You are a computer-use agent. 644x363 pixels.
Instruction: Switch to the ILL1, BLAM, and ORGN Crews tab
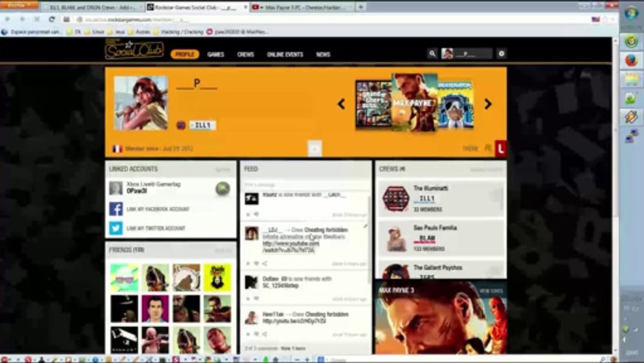[92, 7]
